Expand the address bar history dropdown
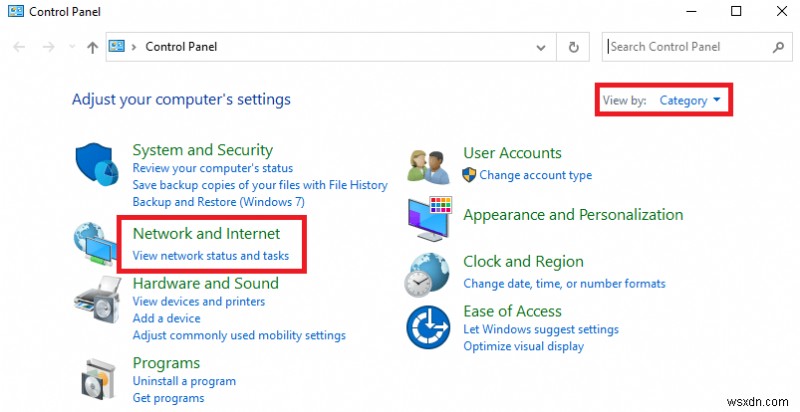This screenshot has height=412, width=800. tap(542, 47)
